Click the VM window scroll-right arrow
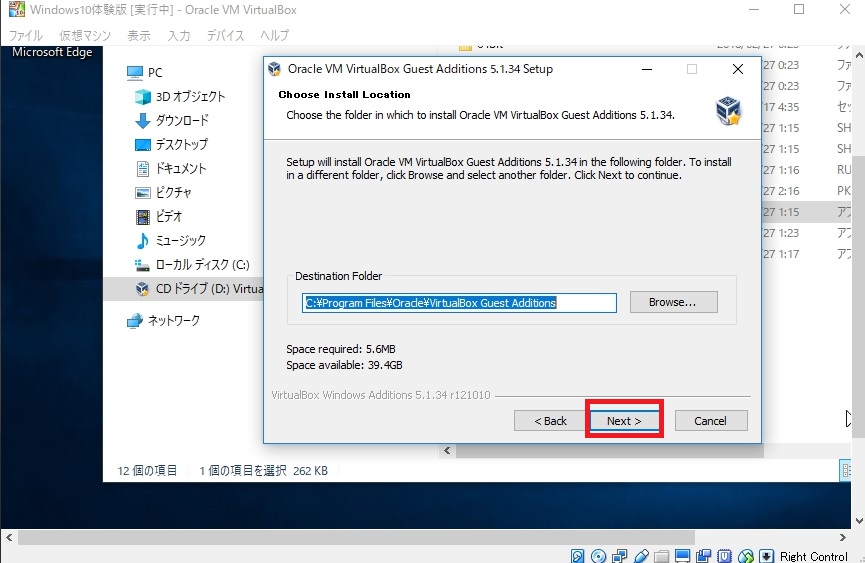Image resolution: width=865 pixels, height=563 pixels. point(842,537)
